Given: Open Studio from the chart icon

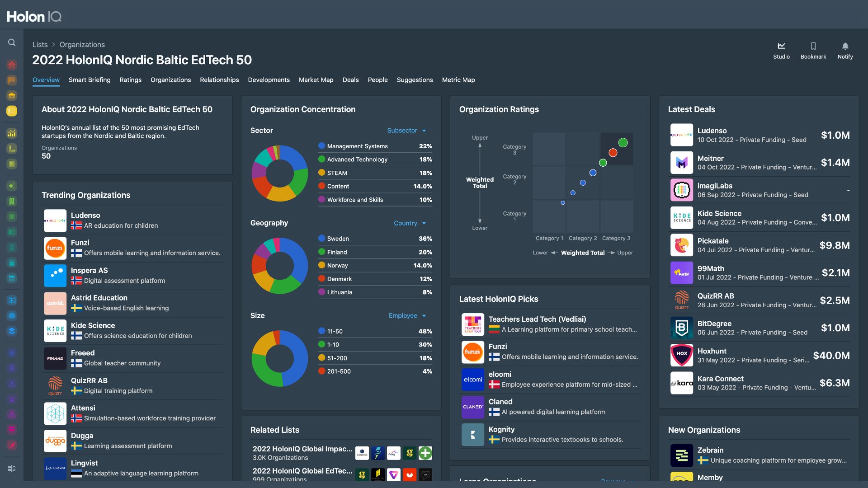Looking at the screenshot, I should (781, 51).
